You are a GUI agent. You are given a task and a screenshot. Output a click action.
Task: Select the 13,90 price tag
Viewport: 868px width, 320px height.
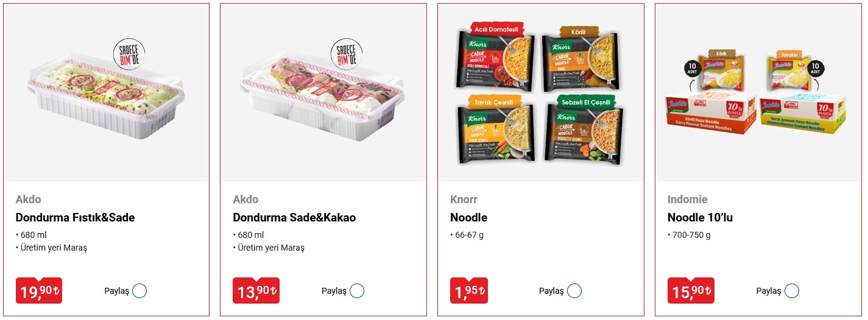click(256, 291)
